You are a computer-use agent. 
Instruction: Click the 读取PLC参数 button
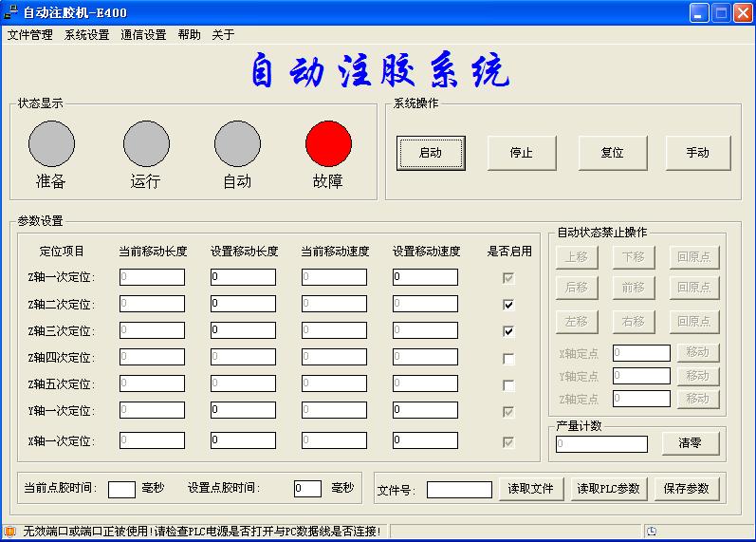point(608,489)
